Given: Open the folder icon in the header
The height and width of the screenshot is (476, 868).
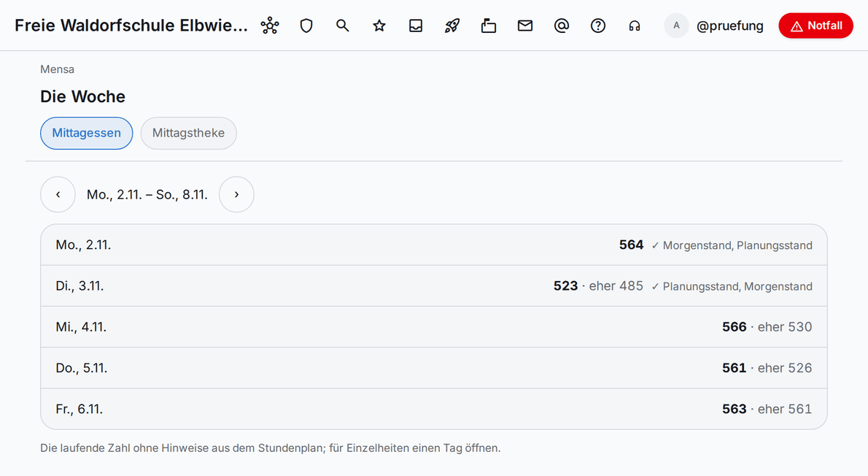Looking at the screenshot, I should click(489, 26).
